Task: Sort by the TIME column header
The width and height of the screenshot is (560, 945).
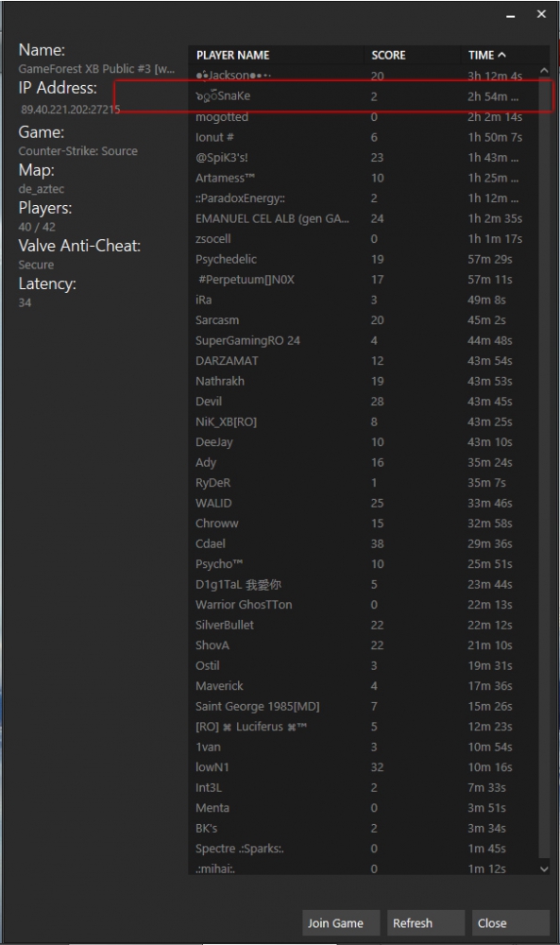Action: (500, 55)
